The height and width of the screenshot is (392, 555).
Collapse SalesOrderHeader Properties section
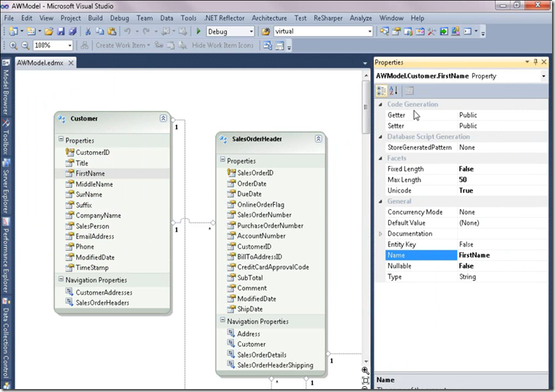(222, 159)
